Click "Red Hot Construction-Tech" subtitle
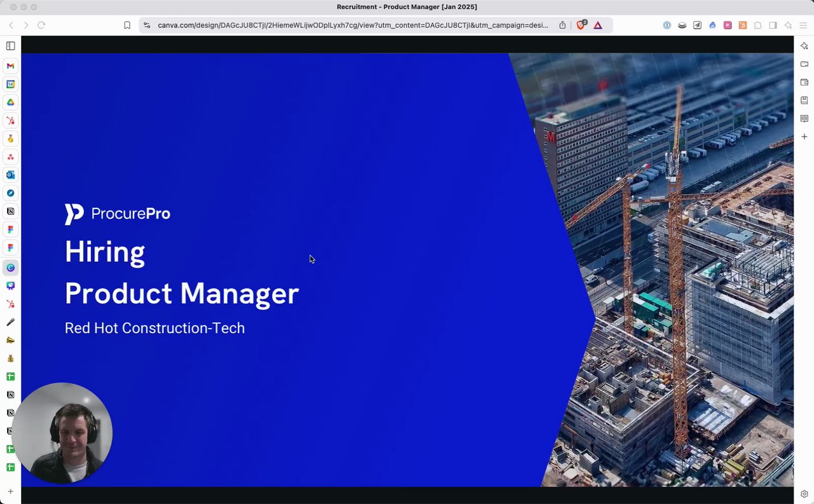This screenshot has width=814, height=504. tap(155, 328)
